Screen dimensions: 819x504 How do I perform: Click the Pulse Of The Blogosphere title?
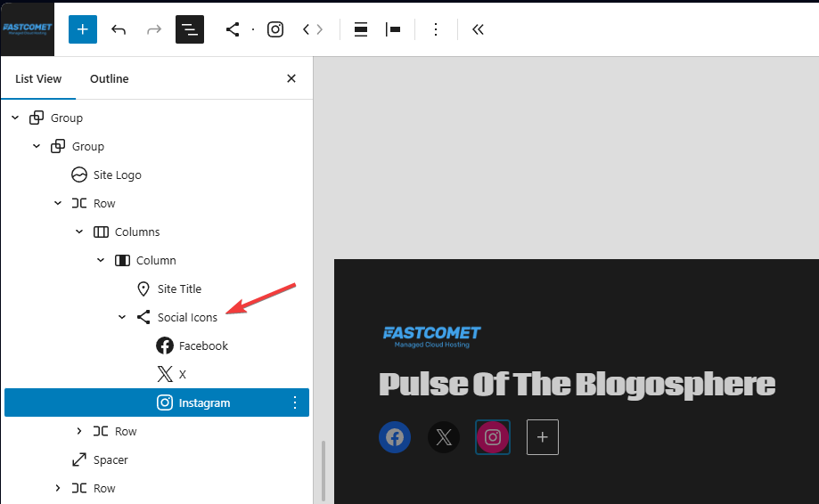(577, 385)
